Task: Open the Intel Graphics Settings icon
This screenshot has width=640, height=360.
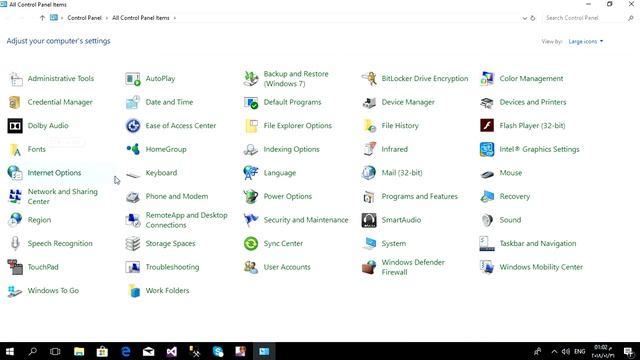Action: [x=487, y=149]
